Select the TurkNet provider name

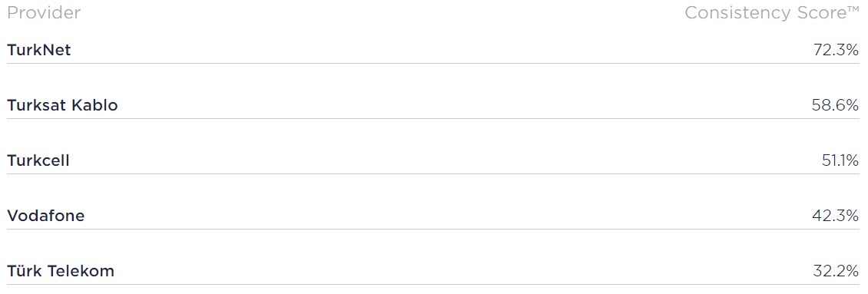coord(38,50)
